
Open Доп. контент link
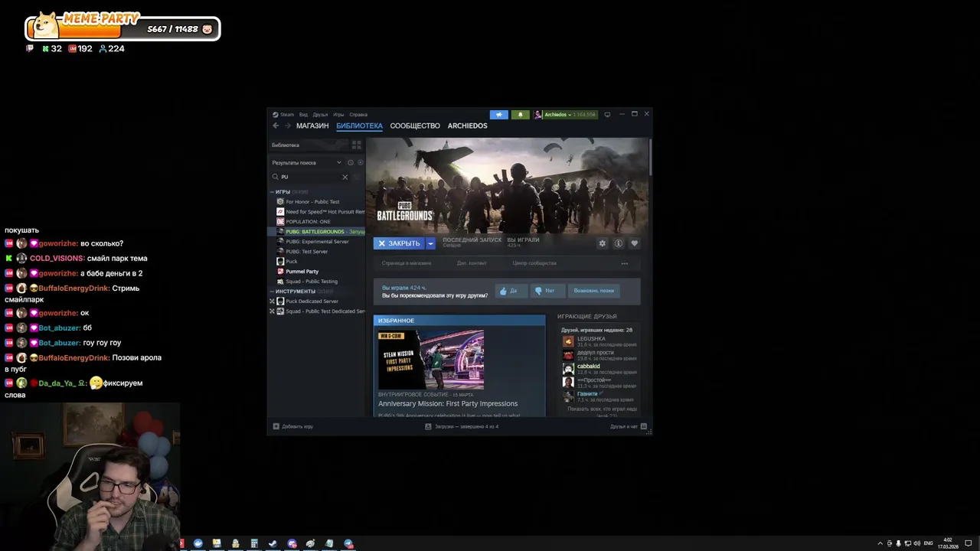(x=472, y=263)
